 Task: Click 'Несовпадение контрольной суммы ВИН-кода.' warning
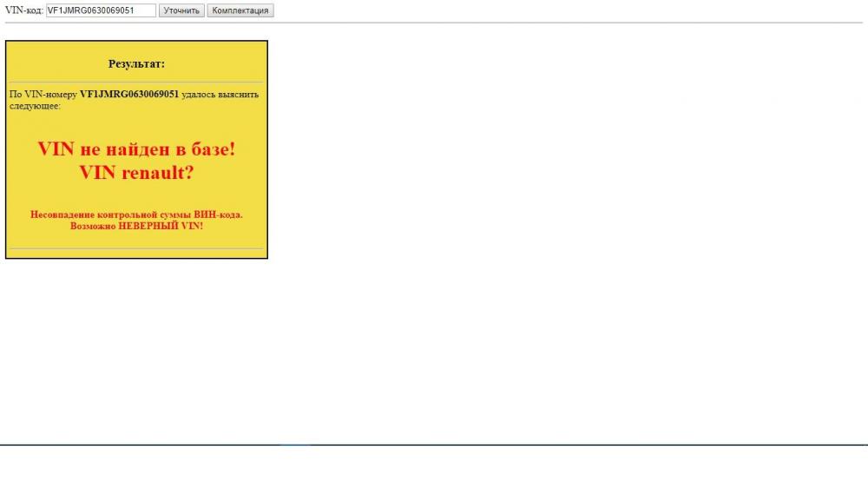point(137,215)
